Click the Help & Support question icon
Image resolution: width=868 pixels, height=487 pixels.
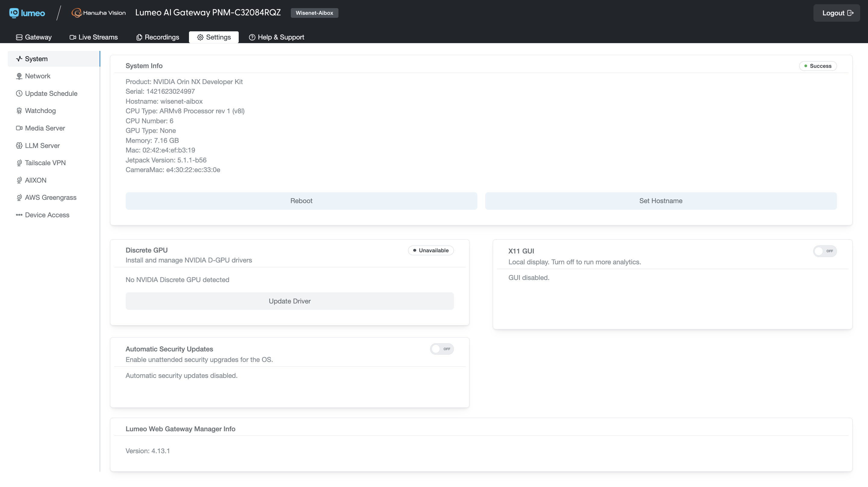tap(252, 37)
